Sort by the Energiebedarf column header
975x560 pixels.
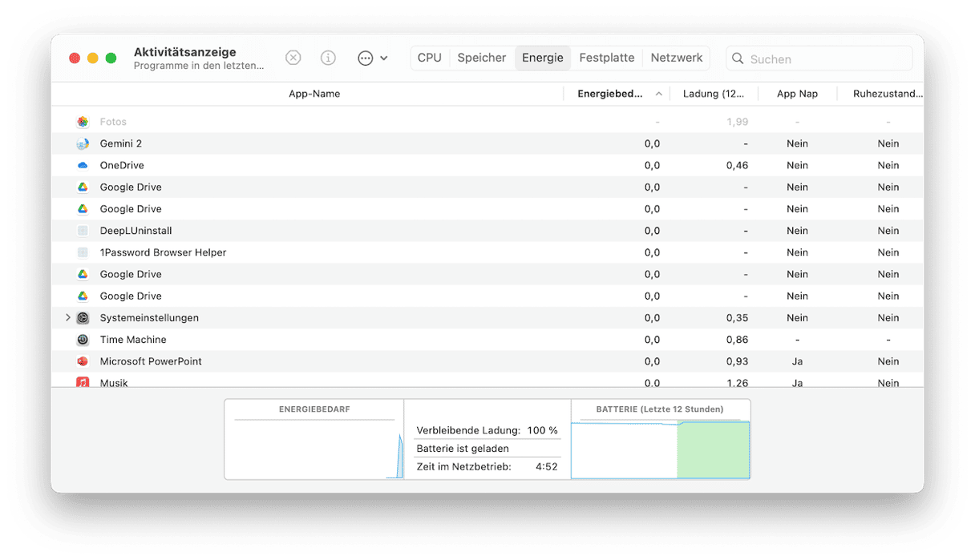[x=617, y=94]
